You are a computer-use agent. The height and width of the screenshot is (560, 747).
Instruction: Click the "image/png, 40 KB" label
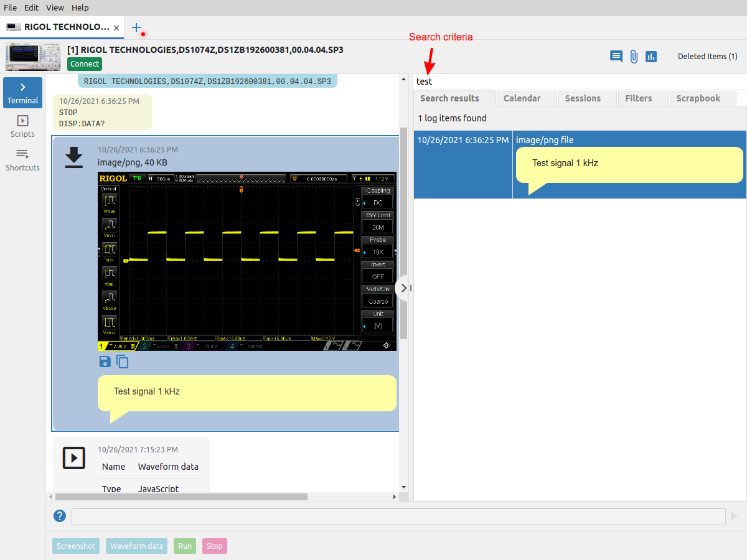tap(133, 162)
